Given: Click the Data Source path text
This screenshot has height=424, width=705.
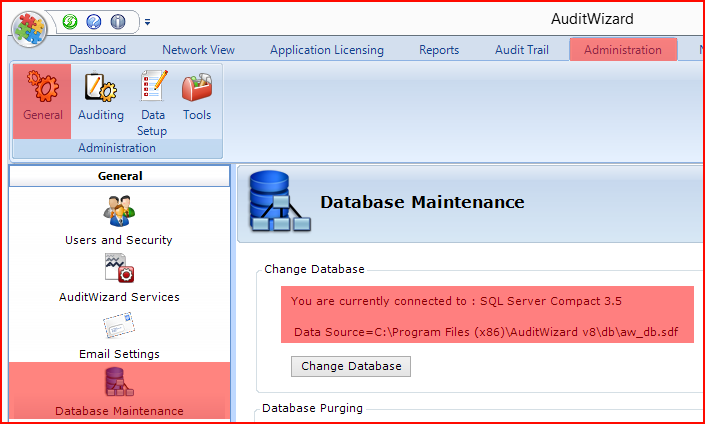Looking at the screenshot, I should [486, 332].
